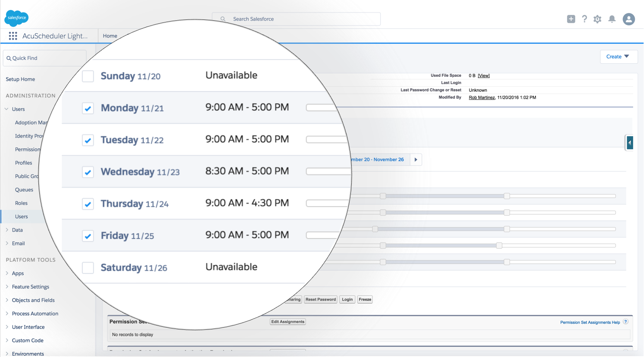The image size is (644, 357).
Task: Open the global actions plus icon
Action: (571, 19)
